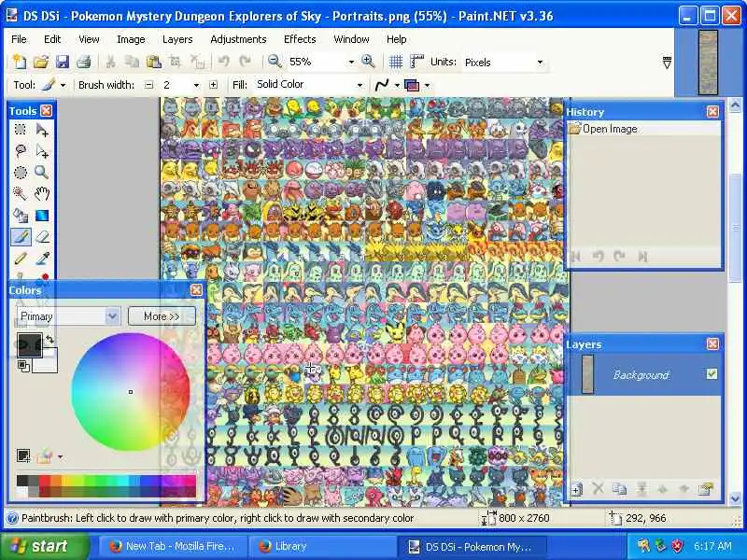Click the image thumbnail at top right
This screenshot has width=747, height=560.
(708, 62)
